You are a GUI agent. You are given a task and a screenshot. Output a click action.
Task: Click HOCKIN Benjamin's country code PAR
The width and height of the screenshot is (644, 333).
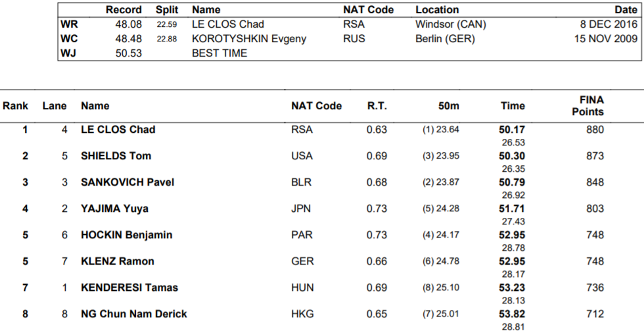(x=302, y=235)
